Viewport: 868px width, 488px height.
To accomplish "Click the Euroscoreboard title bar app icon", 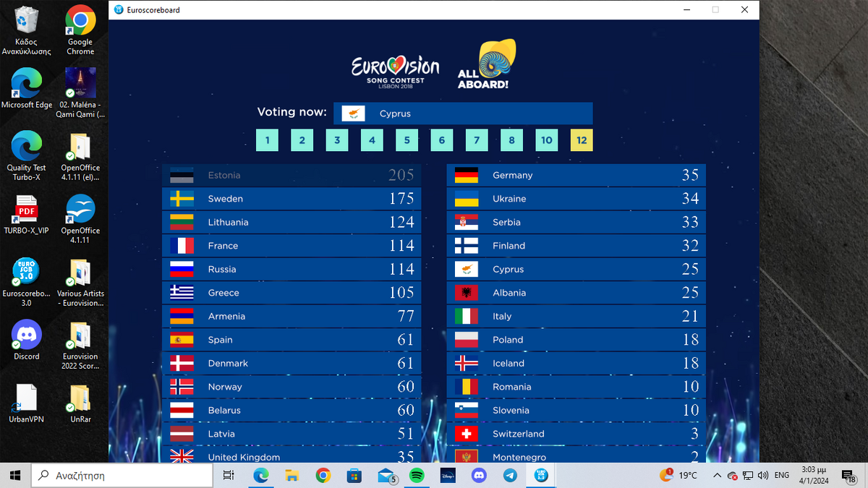I will click(x=119, y=10).
